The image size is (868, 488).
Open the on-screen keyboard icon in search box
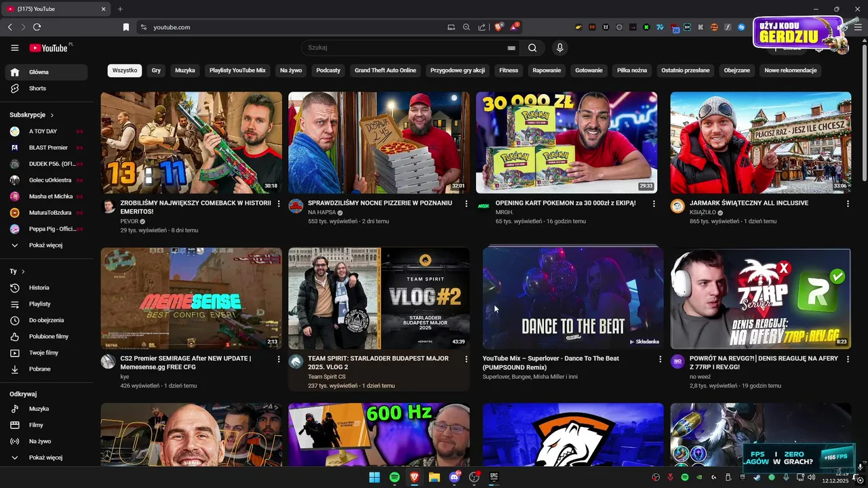pyautogui.click(x=511, y=48)
